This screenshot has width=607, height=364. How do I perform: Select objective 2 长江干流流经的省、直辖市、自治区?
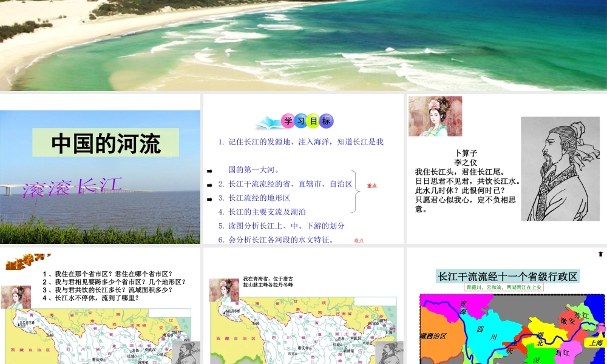click(x=285, y=184)
